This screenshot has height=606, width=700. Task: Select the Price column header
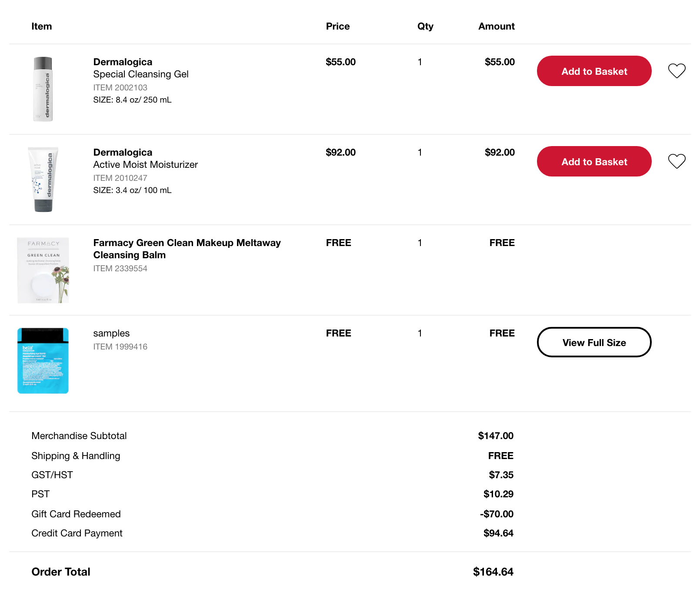(338, 26)
